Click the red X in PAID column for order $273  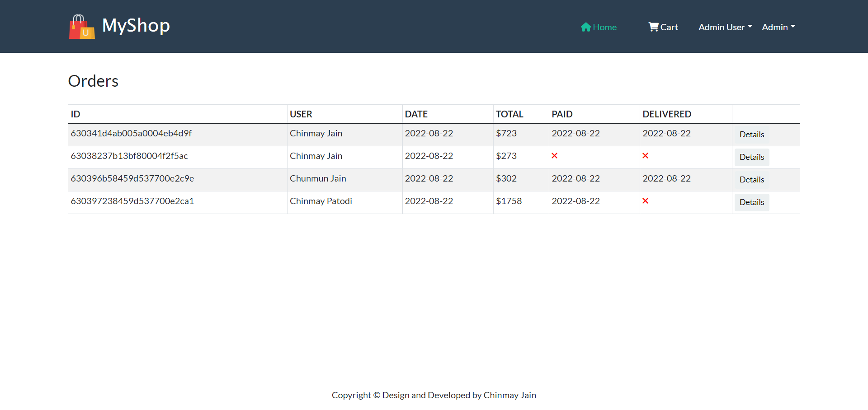555,155
